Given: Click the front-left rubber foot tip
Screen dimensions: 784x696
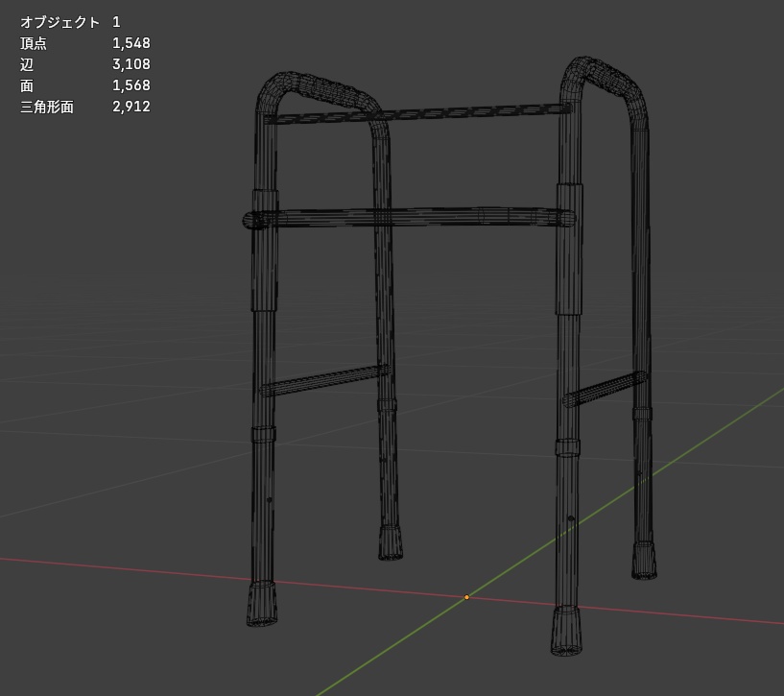Looking at the screenshot, I should (x=261, y=604).
